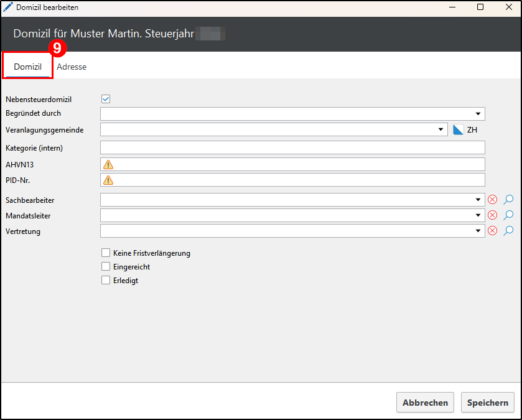Uncheck the Nebensteuerdomizil checkbox
The height and width of the screenshot is (420, 522).
(x=106, y=99)
